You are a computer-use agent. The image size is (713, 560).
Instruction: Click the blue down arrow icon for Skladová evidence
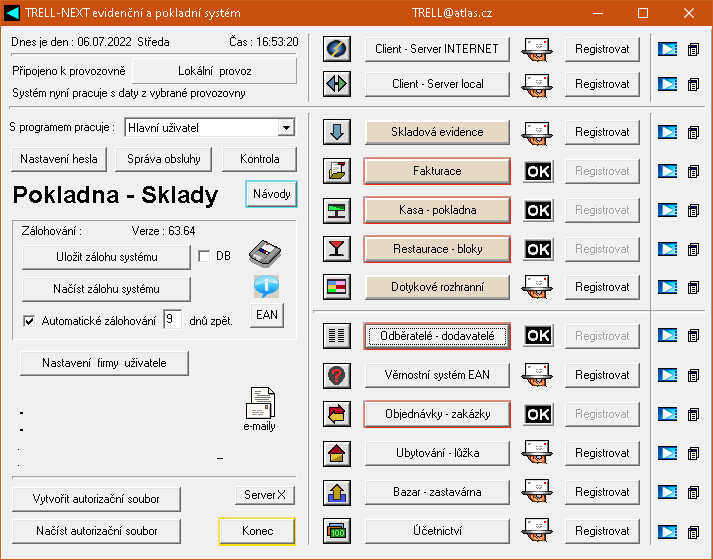coord(336,132)
